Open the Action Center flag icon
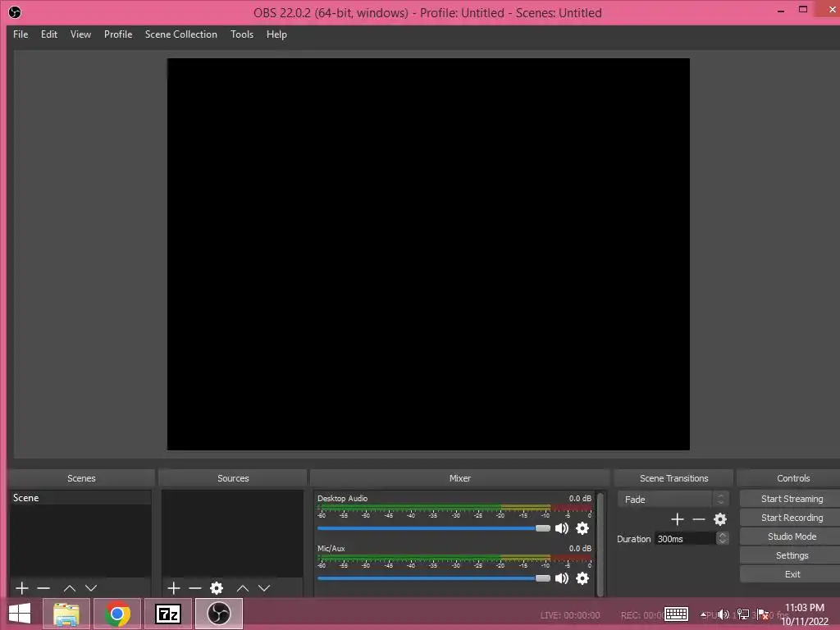 tap(763, 614)
